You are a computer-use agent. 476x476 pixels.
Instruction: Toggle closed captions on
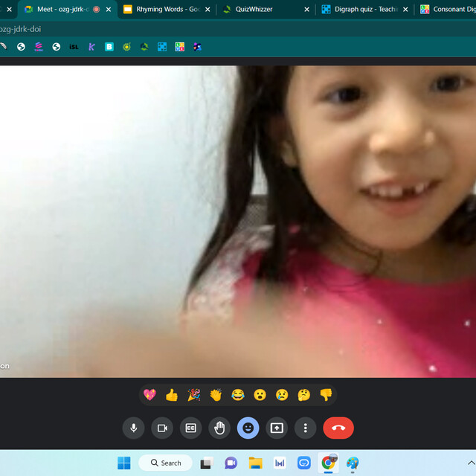[191, 428]
